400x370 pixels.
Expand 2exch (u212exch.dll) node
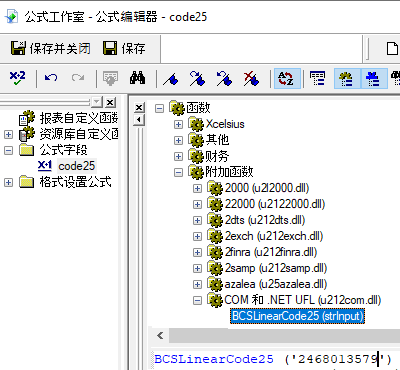(x=197, y=236)
